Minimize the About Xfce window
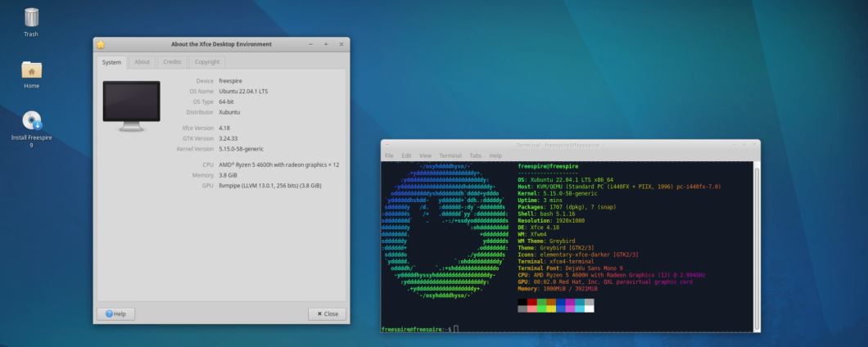This screenshot has width=868, height=347. (x=310, y=44)
